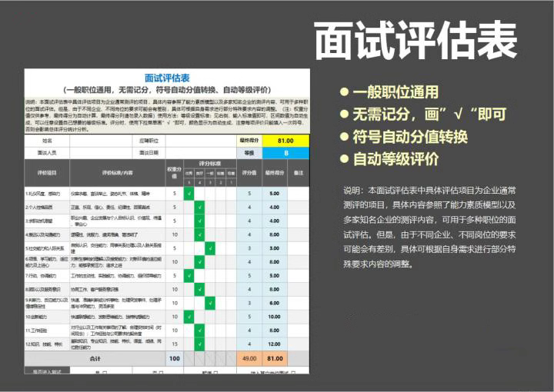The image size is (554, 392).
Task: Click the orange 49.00 total cell
Action: pos(249,358)
